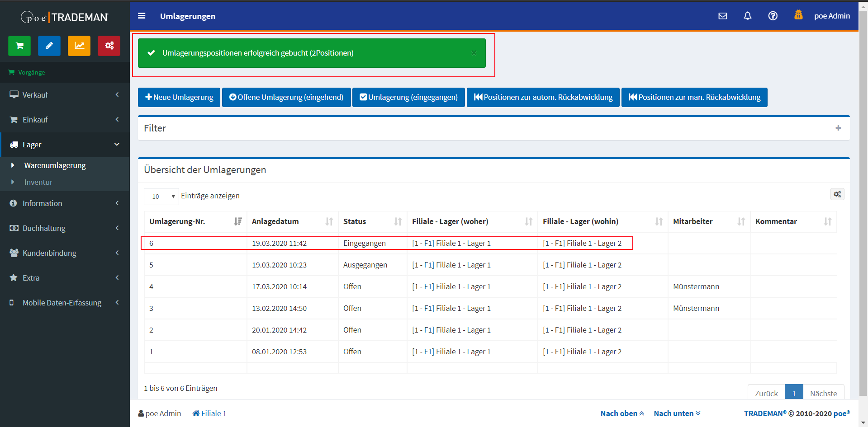The width and height of the screenshot is (868, 427).
Task: Open the red gears settings icon
Action: click(109, 46)
